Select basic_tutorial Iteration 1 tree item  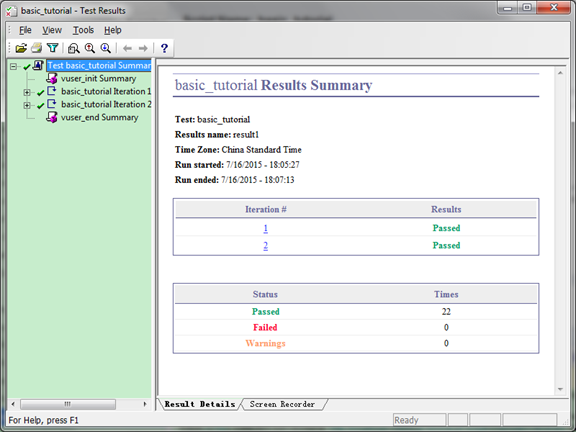coord(106,91)
